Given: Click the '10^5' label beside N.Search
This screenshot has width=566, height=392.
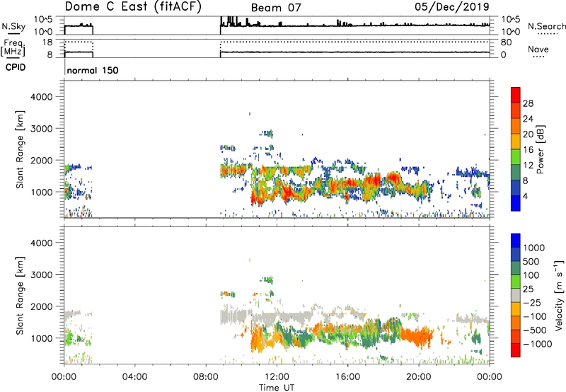Looking at the screenshot, I should click(x=510, y=19).
